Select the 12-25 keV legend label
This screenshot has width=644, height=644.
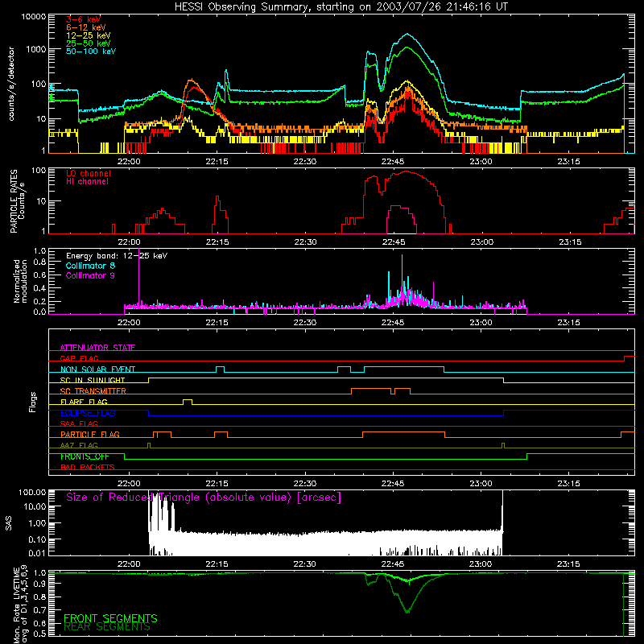tap(89, 35)
